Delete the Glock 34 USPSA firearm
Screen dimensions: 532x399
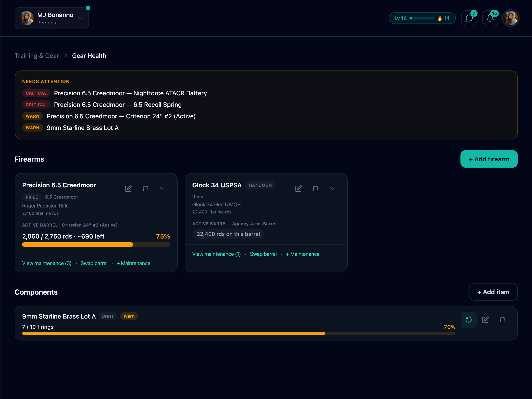point(315,188)
